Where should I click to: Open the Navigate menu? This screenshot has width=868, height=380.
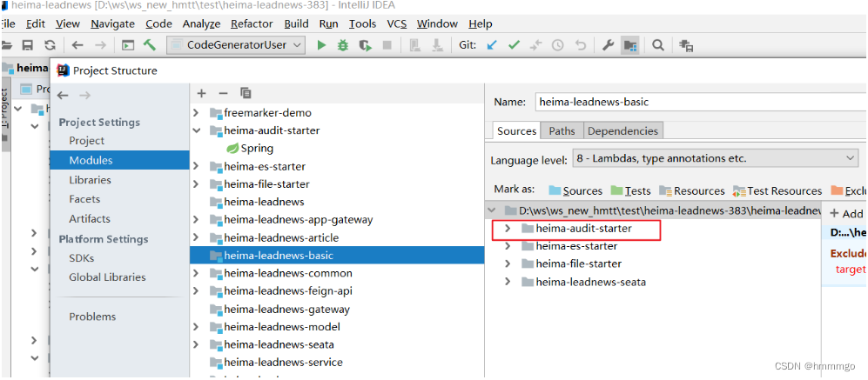click(112, 23)
